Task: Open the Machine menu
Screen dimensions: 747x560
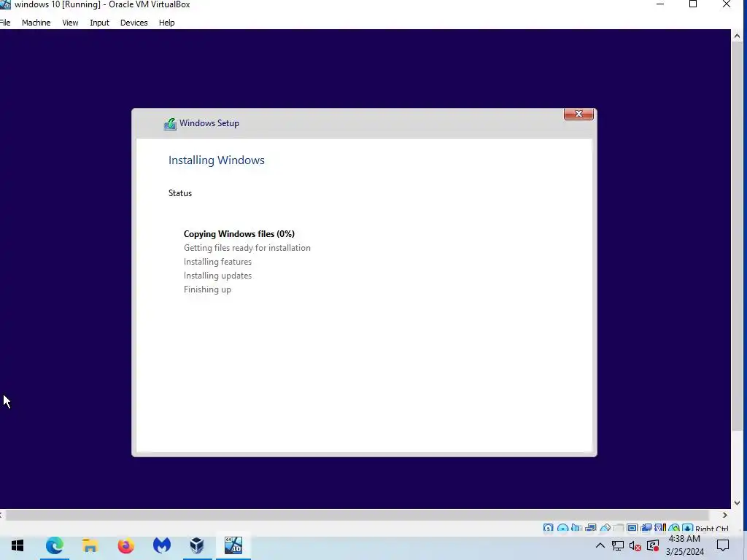Action: (x=36, y=23)
